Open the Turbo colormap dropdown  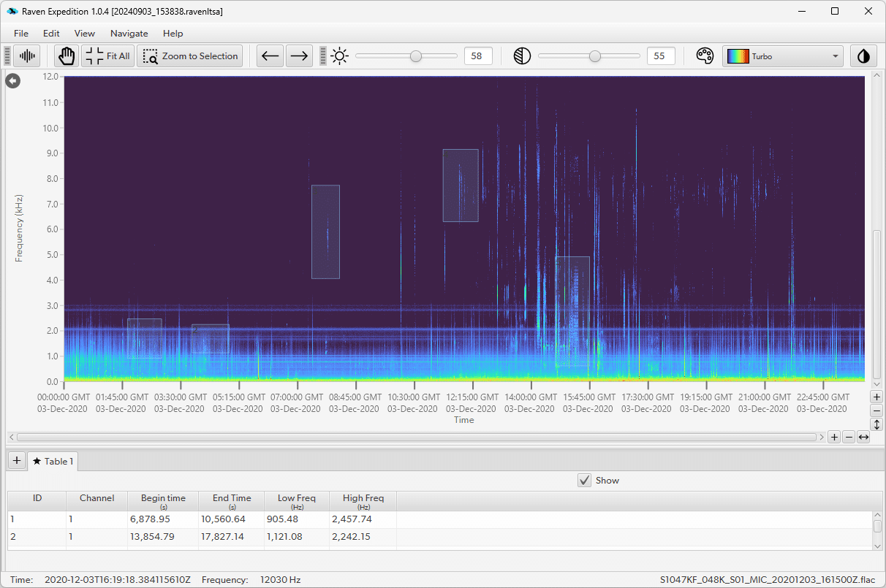[x=783, y=56]
